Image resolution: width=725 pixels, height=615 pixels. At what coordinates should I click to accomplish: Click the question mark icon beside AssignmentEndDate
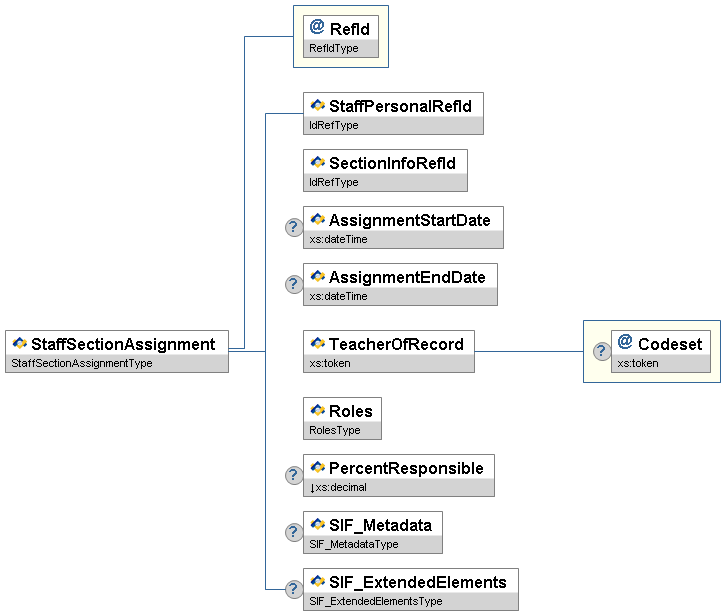pyautogui.click(x=294, y=285)
